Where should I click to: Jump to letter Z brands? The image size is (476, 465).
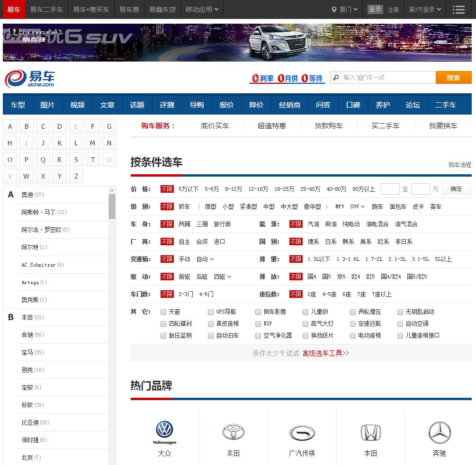[76, 176]
